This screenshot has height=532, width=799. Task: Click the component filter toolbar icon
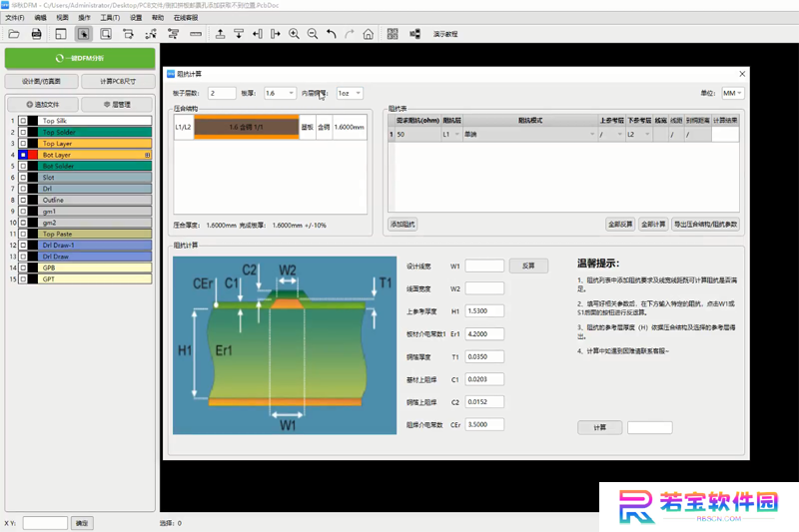tap(173, 34)
